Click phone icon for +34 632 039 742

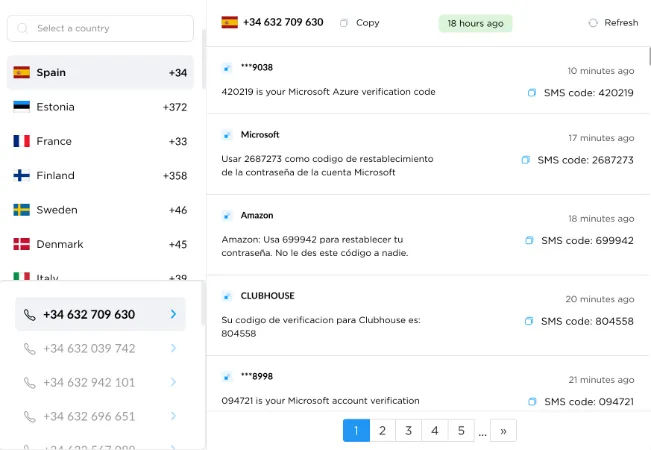29,349
